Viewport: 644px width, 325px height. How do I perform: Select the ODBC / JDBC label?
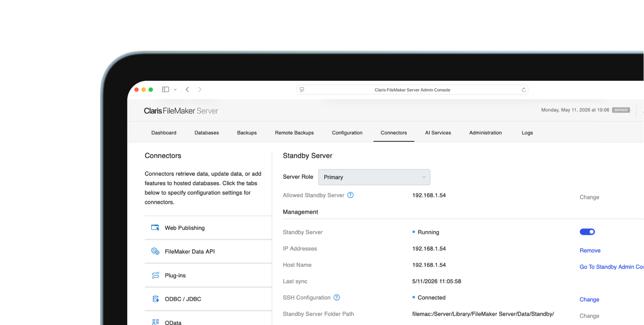coord(183,299)
